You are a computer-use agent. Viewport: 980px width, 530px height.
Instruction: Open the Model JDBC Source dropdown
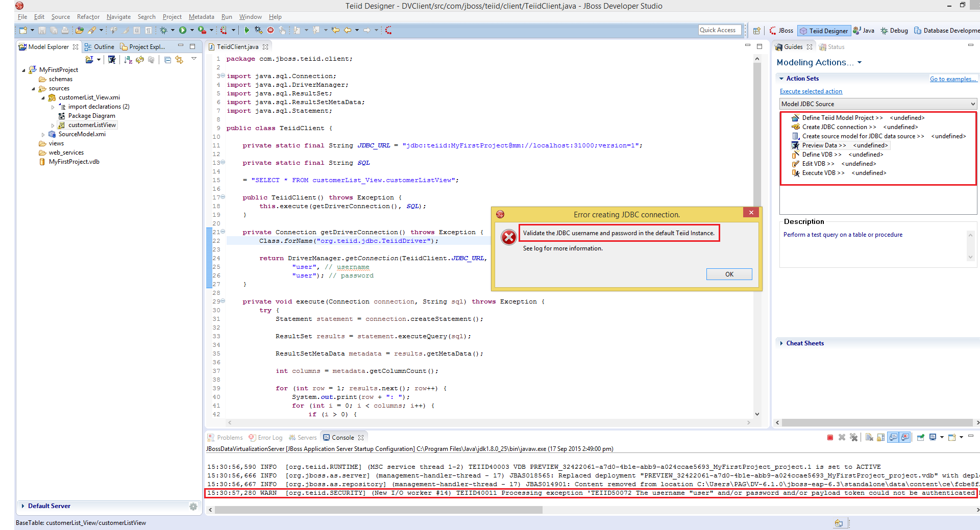point(971,104)
